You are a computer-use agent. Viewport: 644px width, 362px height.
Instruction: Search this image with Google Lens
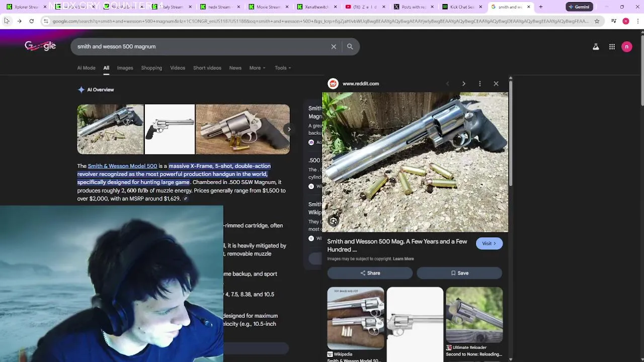pos(333,221)
